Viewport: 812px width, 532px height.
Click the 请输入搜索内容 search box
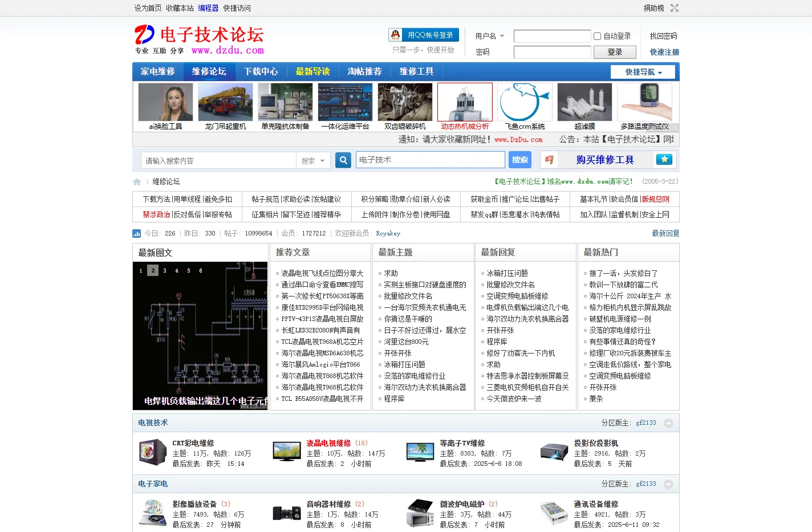(218, 161)
